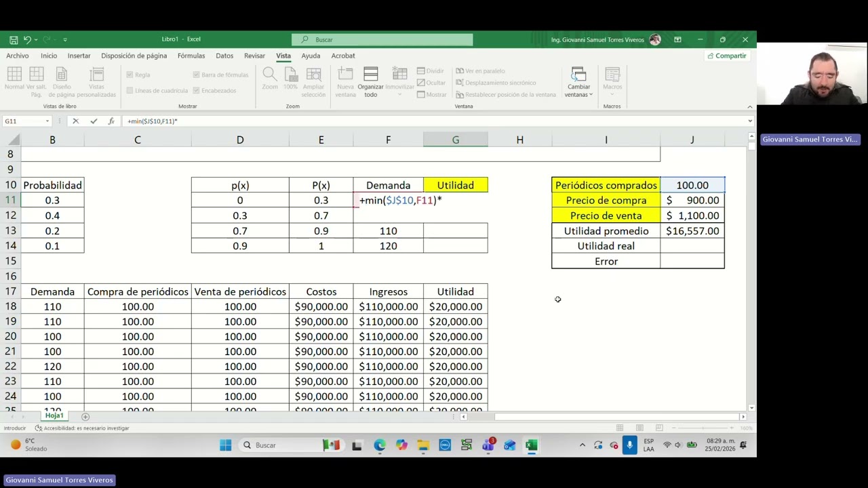
Task: Confirm the formula with the checkmark
Action: tap(94, 121)
